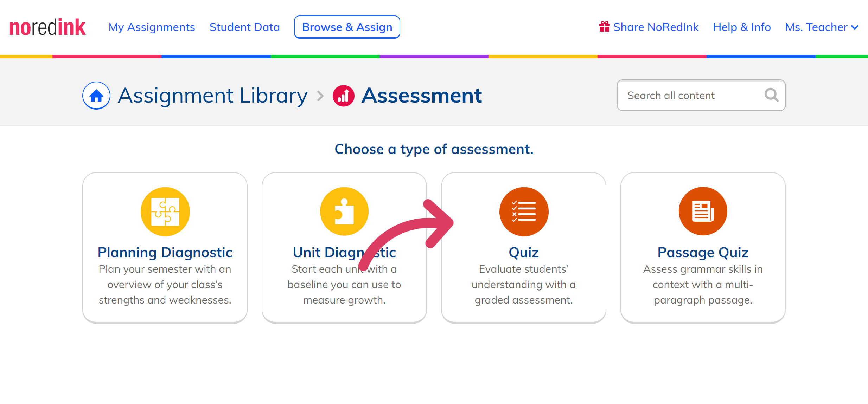
Task: Select the Passage Quiz newspaper icon
Action: tap(703, 211)
